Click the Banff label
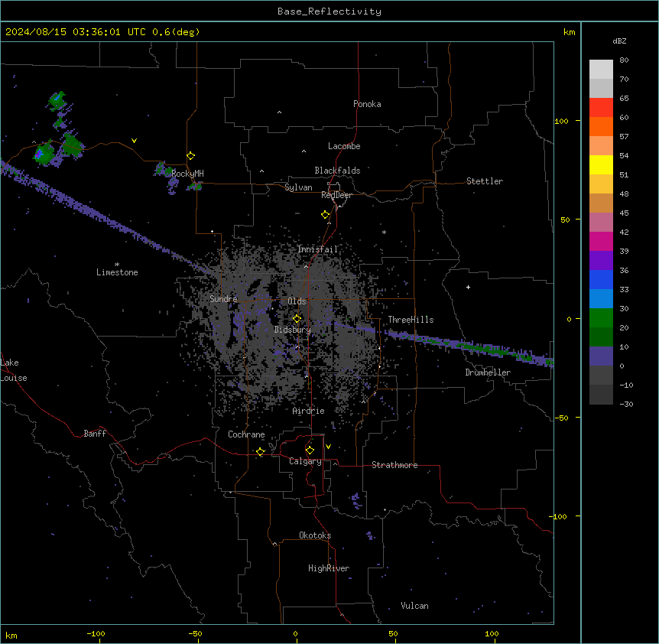The image size is (659, 644). click(95, 434)
